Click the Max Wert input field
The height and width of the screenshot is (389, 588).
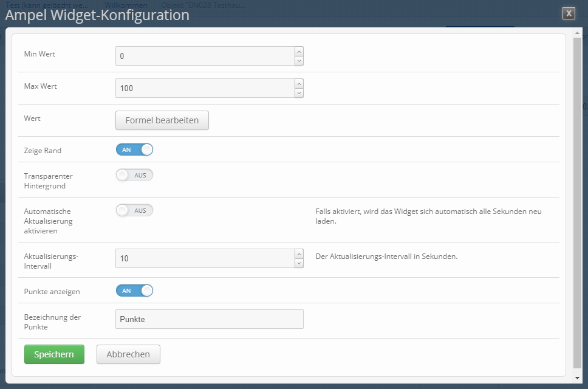(205, 88)
